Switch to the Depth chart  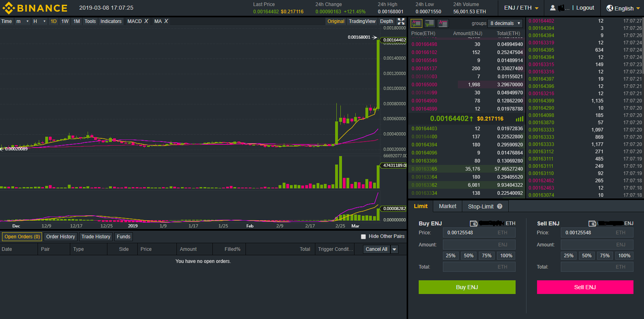tap(386, 21)
